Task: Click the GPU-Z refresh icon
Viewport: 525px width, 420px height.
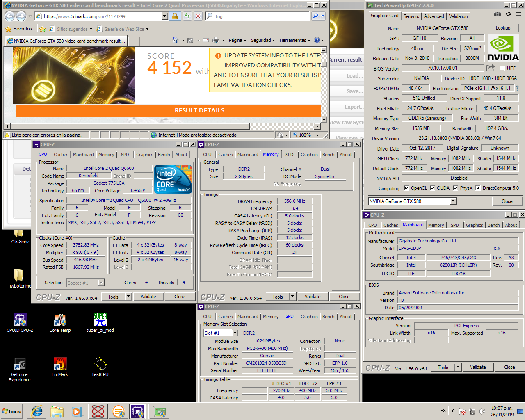Action: click(x=508, y=14)
